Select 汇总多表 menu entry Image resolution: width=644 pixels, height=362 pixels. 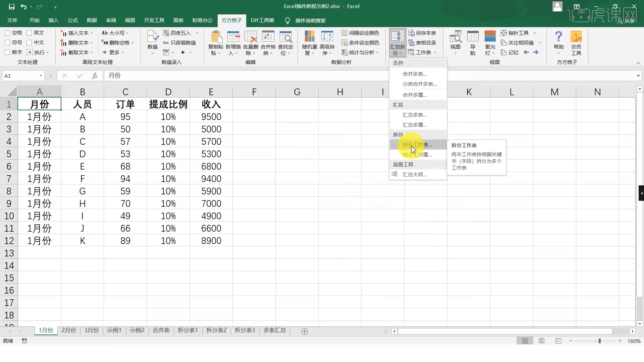pos(418,115)
